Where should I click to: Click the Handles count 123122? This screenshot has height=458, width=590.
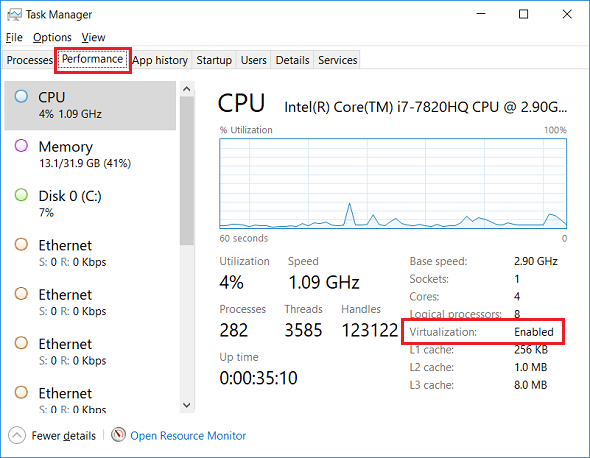pyautogui.click(x=370, y=330)
